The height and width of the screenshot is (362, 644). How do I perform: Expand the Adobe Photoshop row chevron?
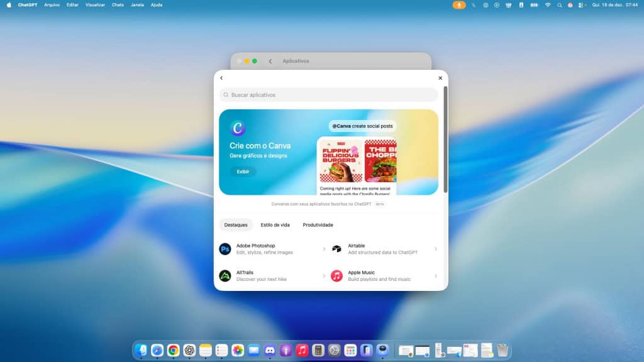click(324, 249)
